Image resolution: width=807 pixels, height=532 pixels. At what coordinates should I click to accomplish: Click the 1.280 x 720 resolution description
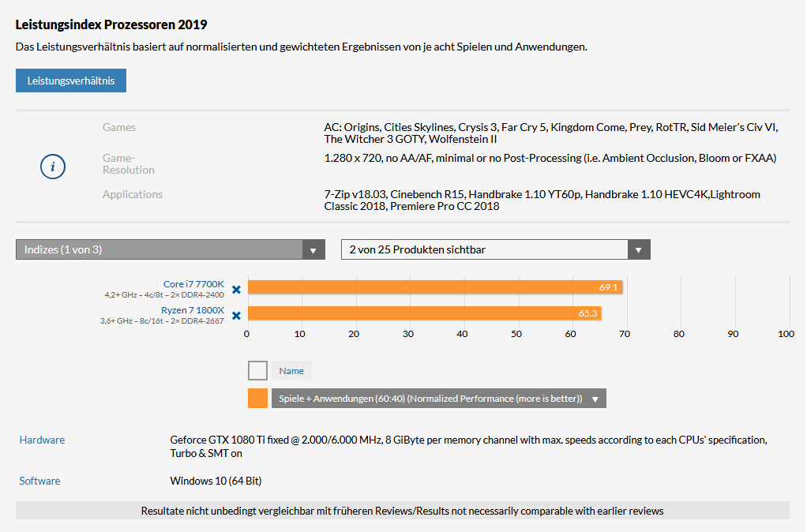click(x=550, y=158)
